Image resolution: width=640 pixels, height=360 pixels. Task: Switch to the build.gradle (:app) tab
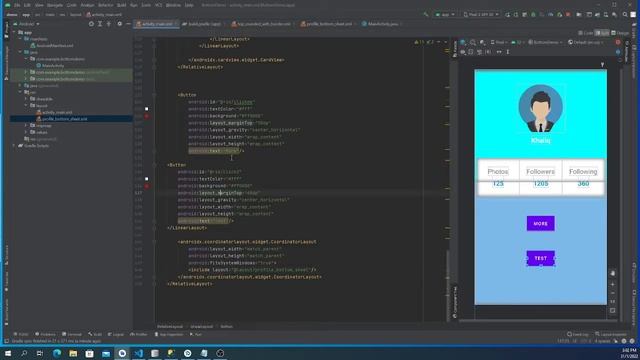pyautogui.click(x=202, y=24)
